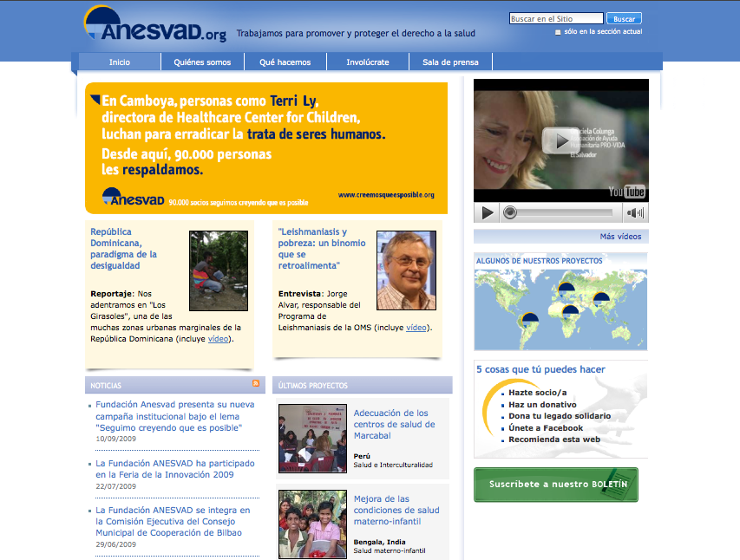Open the Consejo Municipal de Cooperación de Bilbao news
This screenshot has width=740, height=560.
coord(173,521)
